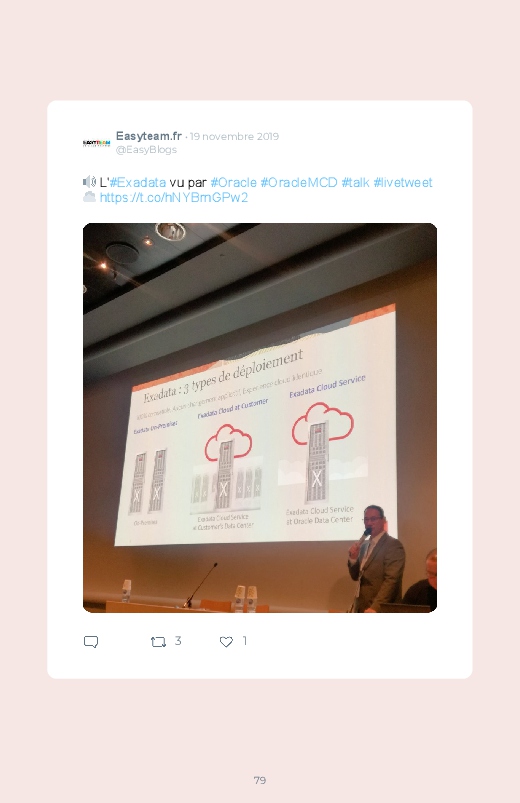Open the #Oracle hashtag
520x803 pixels.
pyautogui.click(x=234, y=182)
